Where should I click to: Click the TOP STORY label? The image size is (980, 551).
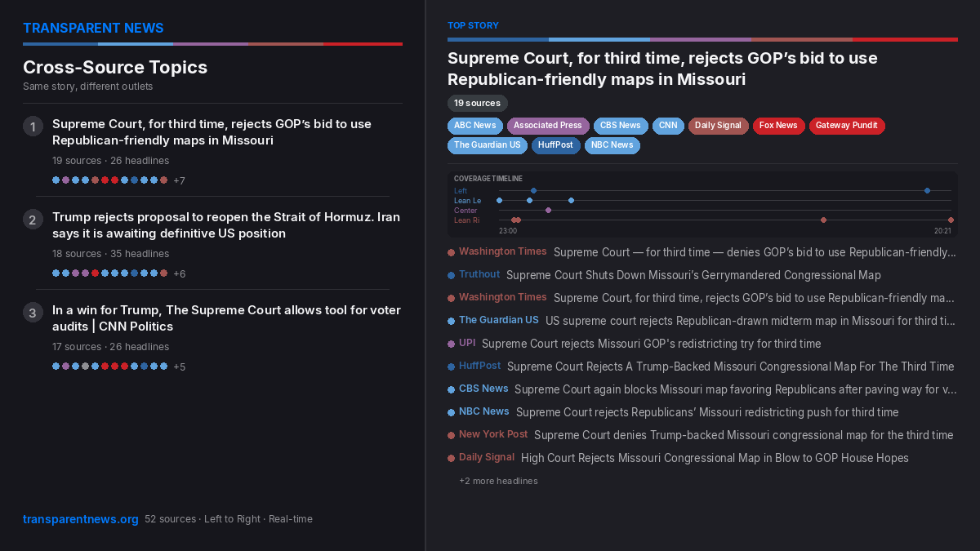tap(473, 26)
